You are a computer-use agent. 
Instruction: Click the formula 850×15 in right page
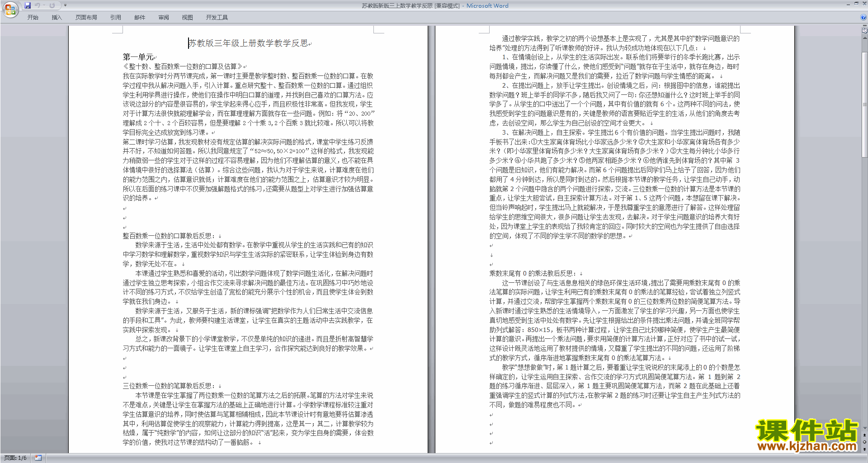coord(539,330)
